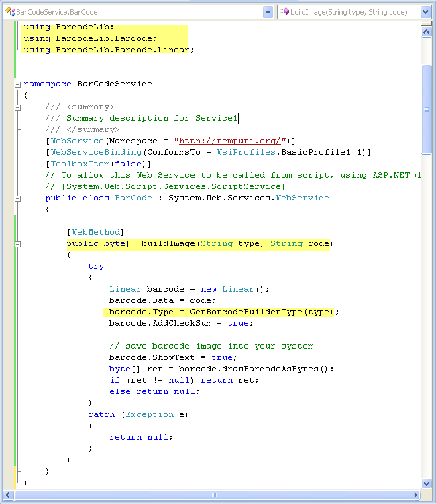Collapse the buildImage method block
The width and height of the screenshot is (436, 504).
pyautogui.click(x=17, y=244)
